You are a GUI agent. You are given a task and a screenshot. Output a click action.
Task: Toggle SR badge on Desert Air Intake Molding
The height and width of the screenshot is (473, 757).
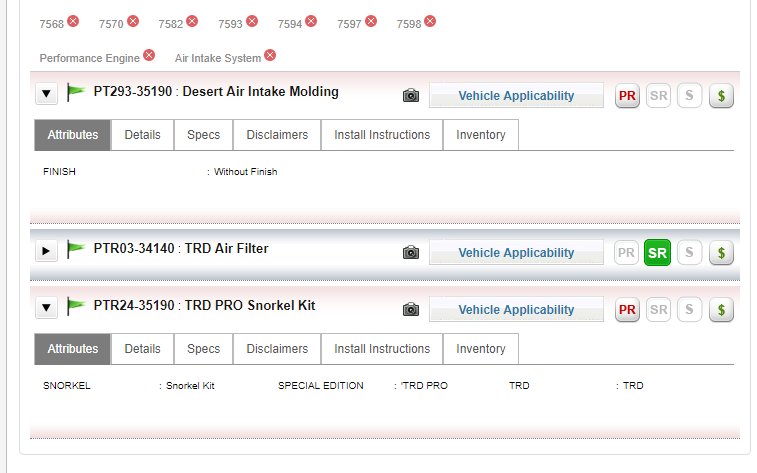tap(659, 96)
